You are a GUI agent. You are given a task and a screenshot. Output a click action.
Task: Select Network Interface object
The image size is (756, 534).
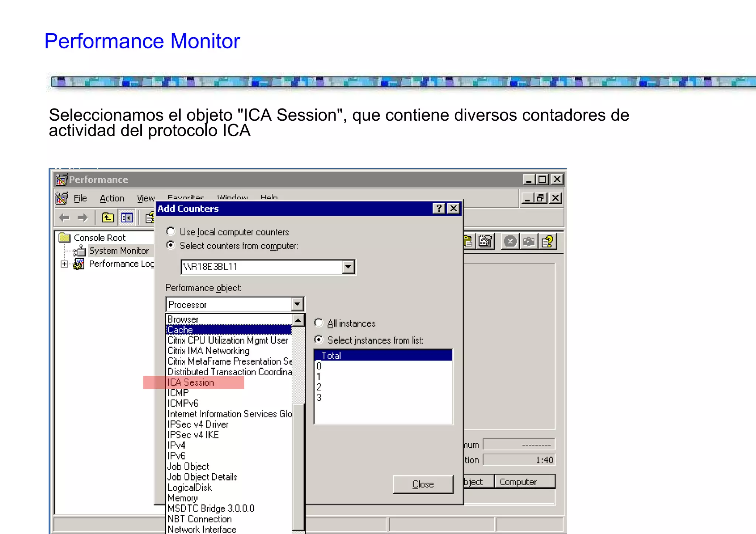[x=229, y=529]
